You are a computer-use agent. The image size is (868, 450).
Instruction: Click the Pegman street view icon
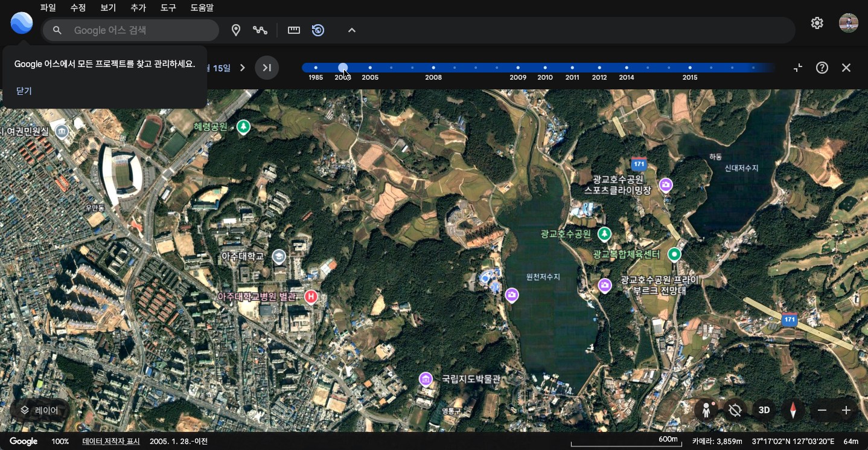(706, 410)
